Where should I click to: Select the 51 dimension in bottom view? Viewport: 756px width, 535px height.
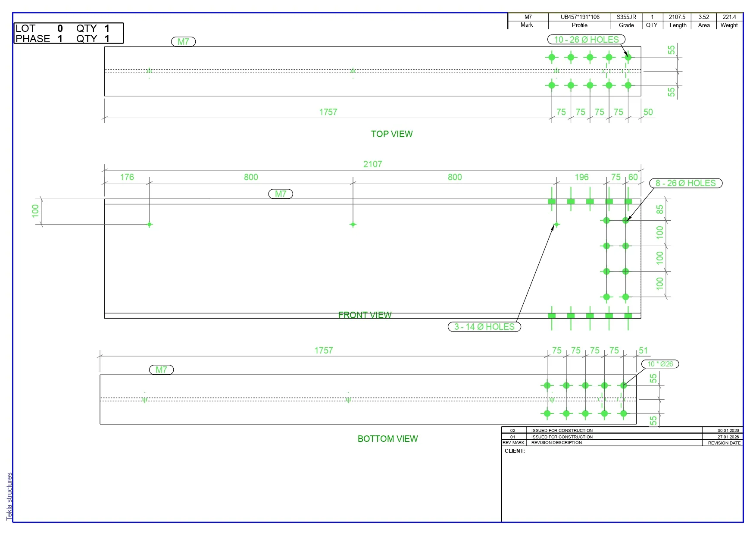pyautogui.click(x=644, y=350)
